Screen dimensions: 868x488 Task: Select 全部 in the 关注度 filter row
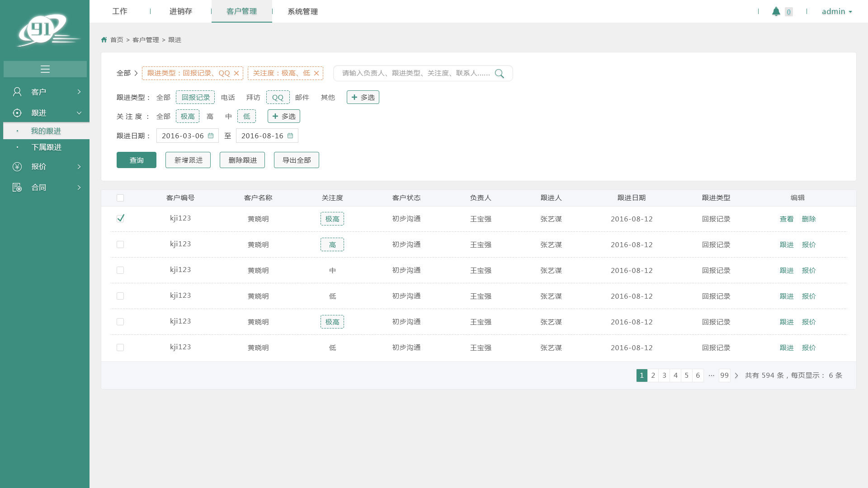163,116
